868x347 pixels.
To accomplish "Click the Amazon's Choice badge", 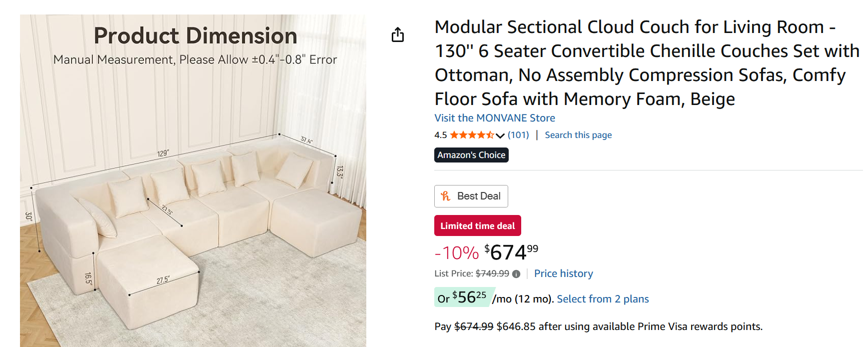I will pyautogui.click(x=471, y=155).
